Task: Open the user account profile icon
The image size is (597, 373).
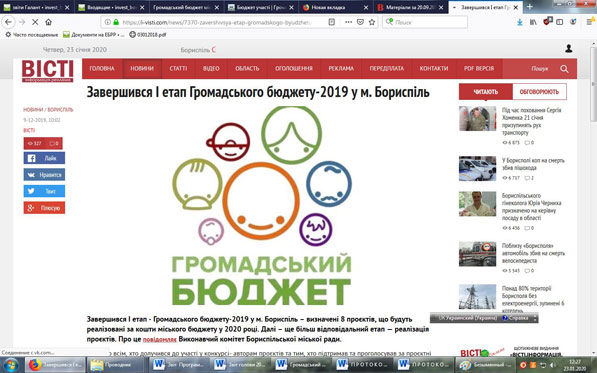Action: pos(569,48)
